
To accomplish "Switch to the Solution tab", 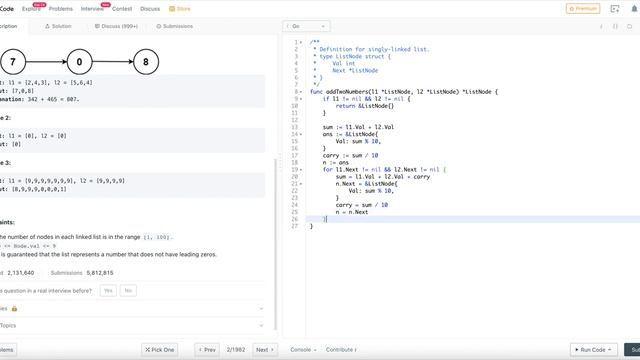I will [58, 26].
